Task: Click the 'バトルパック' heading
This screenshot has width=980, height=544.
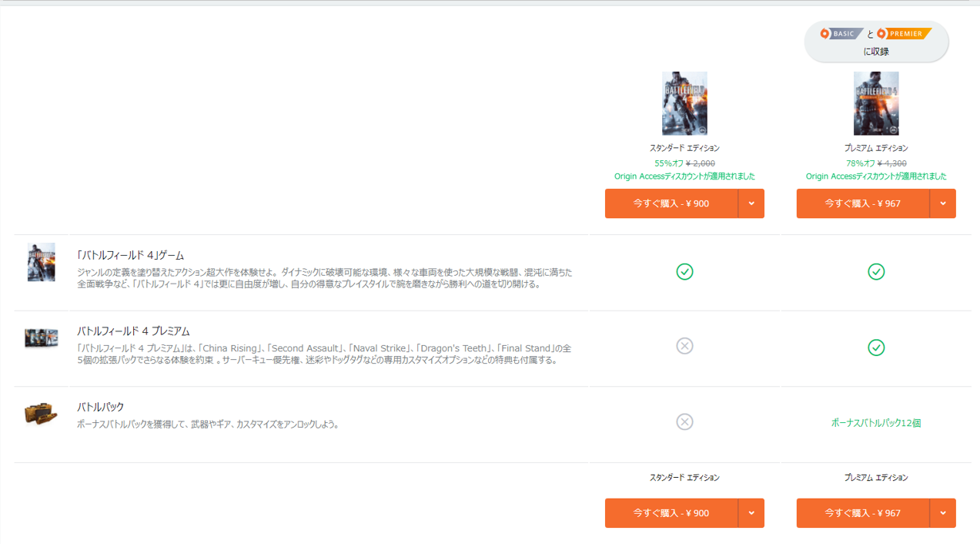Action: tap(100, 407)
